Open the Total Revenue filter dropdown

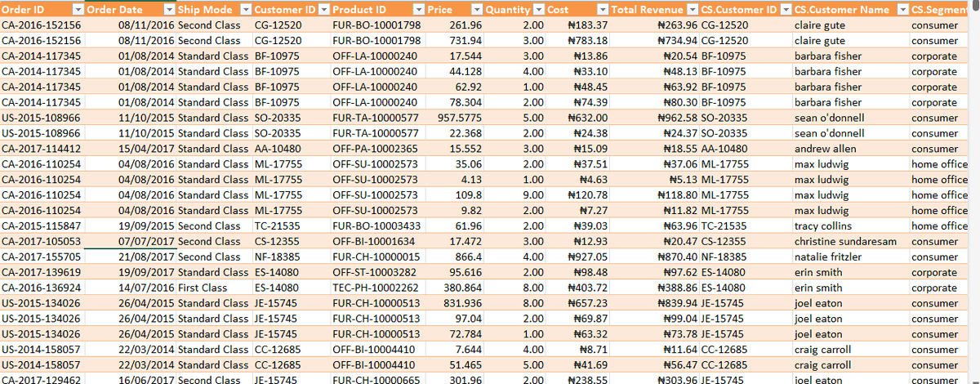point(693,10)
